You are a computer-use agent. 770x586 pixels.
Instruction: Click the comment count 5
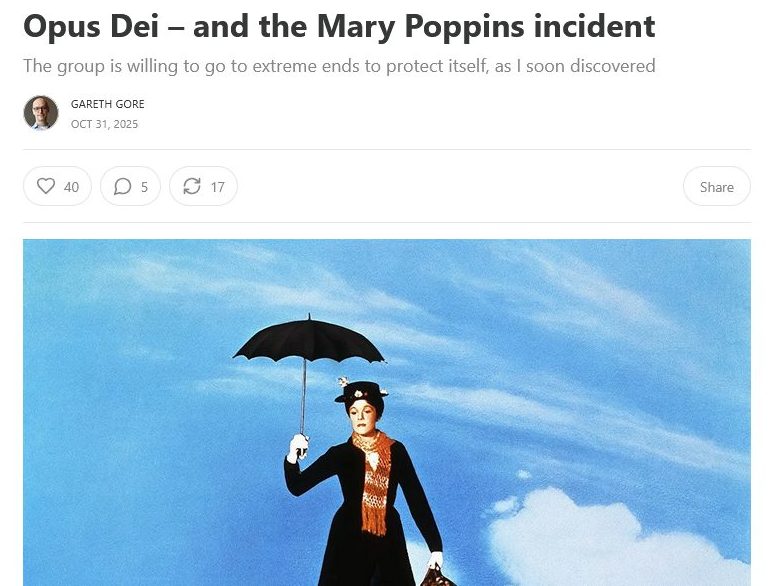pyautogui.click(x=144, y=187)
